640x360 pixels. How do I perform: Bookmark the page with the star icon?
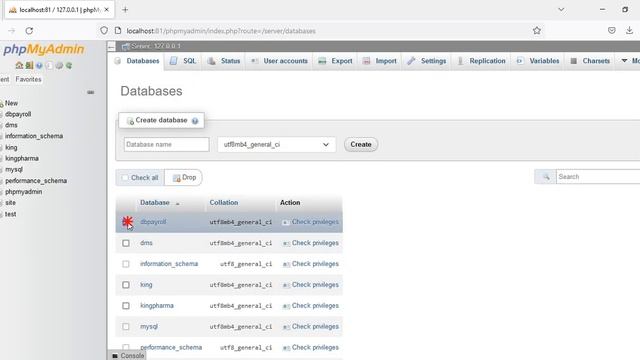click(537, 31)
